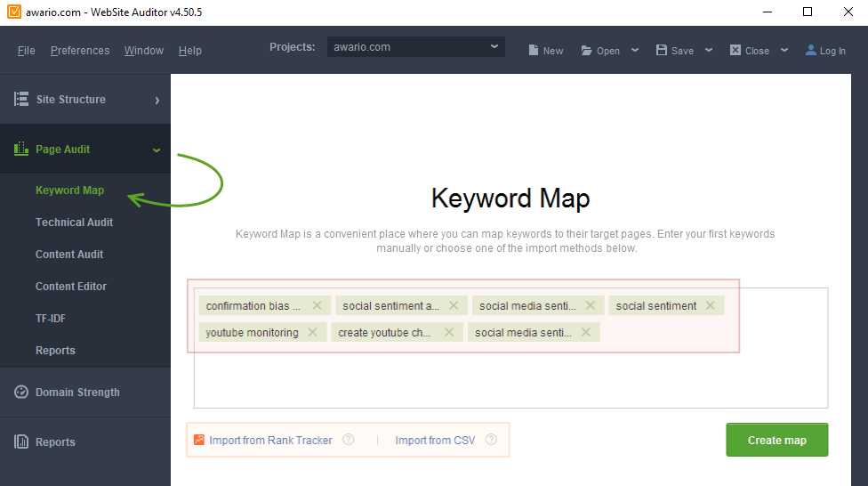Open help for Import from CSV
Image resolution: width=868 pixels, height=486 pixels.
click(x=491, y=440)
